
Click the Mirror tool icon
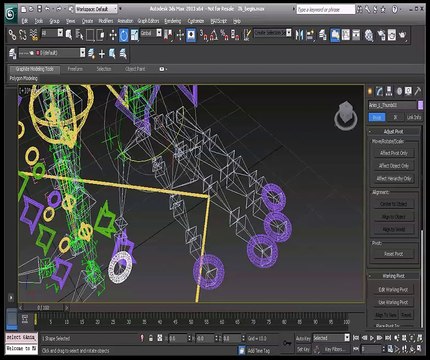coord(299,35)
